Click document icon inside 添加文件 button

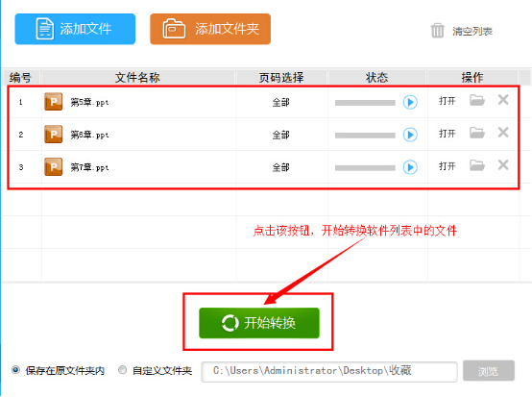(x=45, y=29)
